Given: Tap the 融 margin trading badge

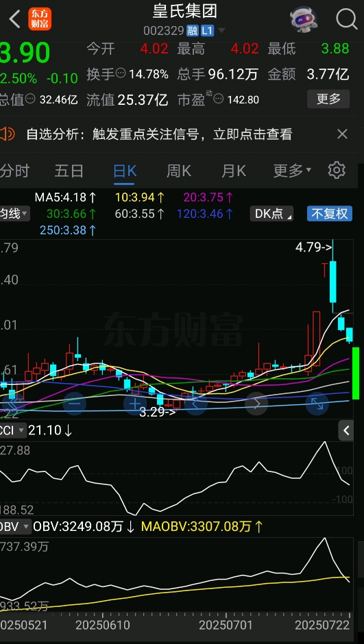Looking at the screenshot, I should 192,30.
